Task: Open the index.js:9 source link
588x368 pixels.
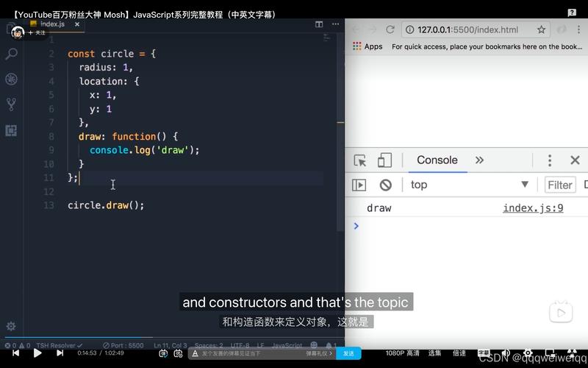Action: click(533, 208)
